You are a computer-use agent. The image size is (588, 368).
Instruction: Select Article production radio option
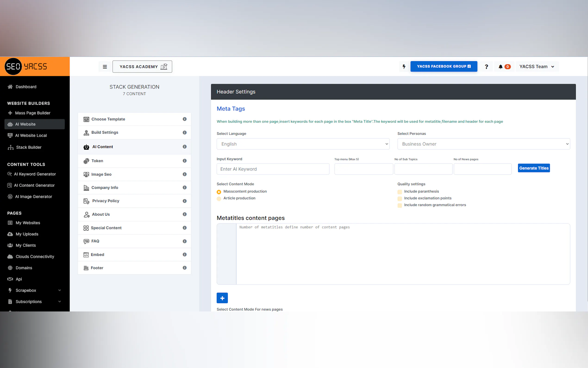[219, 199]
